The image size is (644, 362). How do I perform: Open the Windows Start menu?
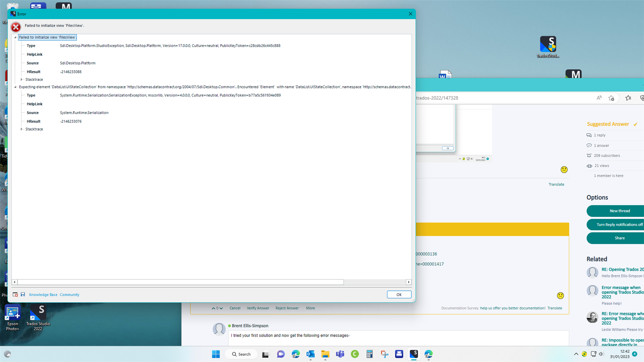coord(216,354)
